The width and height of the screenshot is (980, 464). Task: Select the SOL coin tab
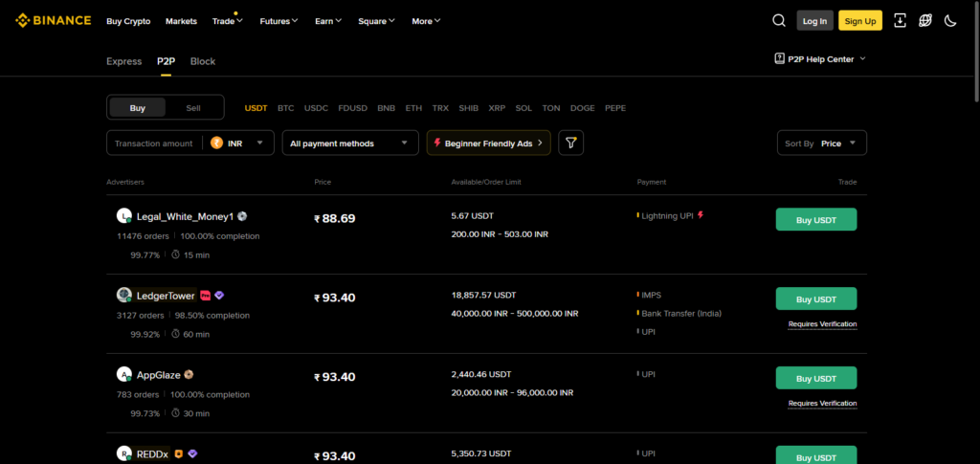coord(523,108)
